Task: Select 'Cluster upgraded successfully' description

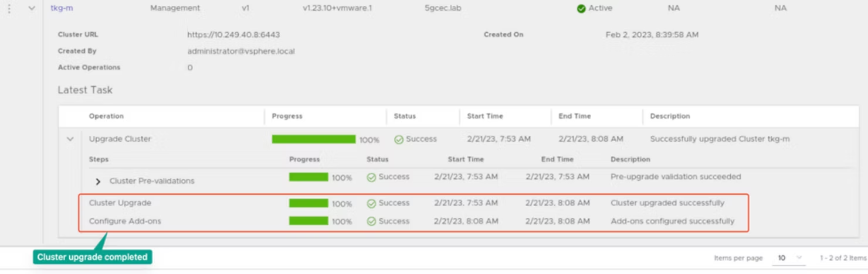Action: [667, 203]
